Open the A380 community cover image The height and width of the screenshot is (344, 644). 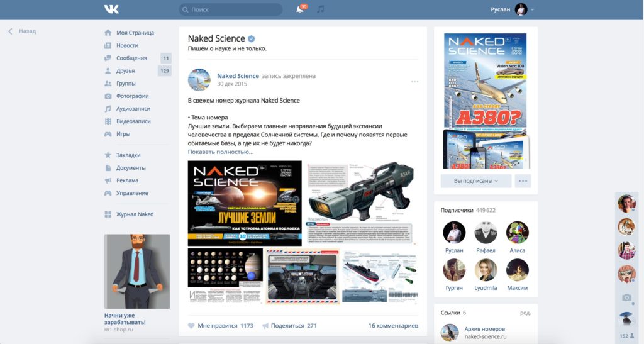486,101
